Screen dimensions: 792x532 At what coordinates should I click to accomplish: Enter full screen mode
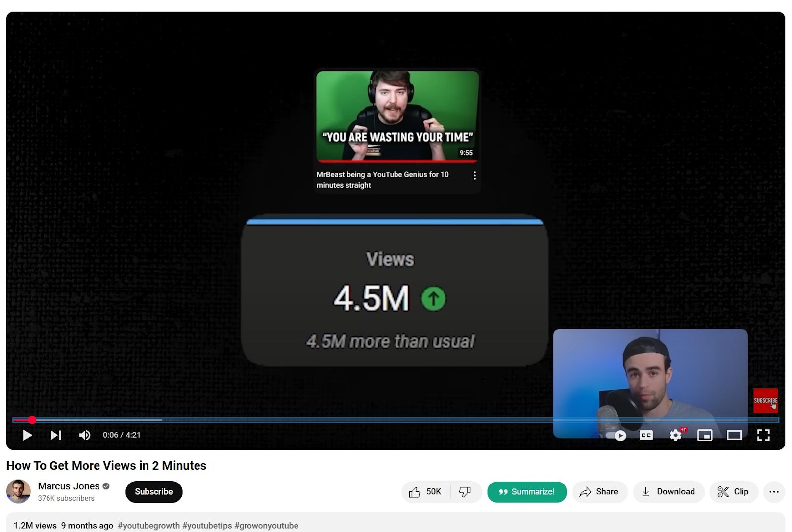click(x=763, y=435)
